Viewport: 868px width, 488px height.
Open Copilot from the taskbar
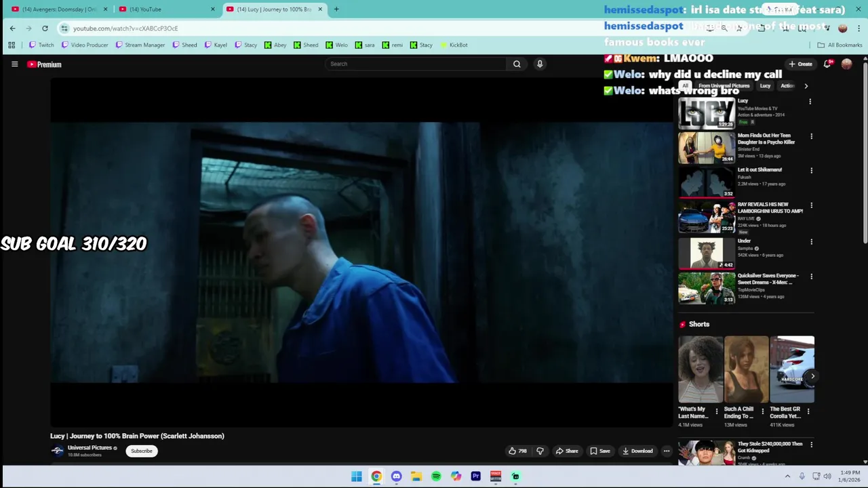tap(456, 476)
